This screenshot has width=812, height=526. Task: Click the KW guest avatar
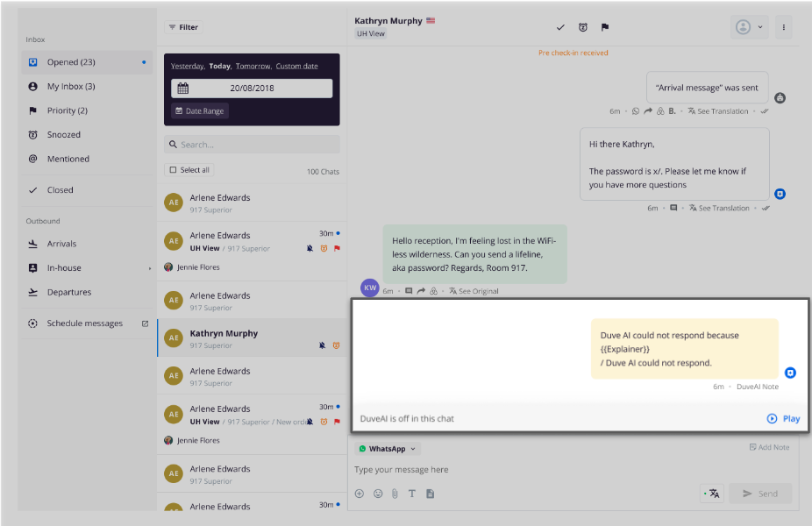point(370,288)
